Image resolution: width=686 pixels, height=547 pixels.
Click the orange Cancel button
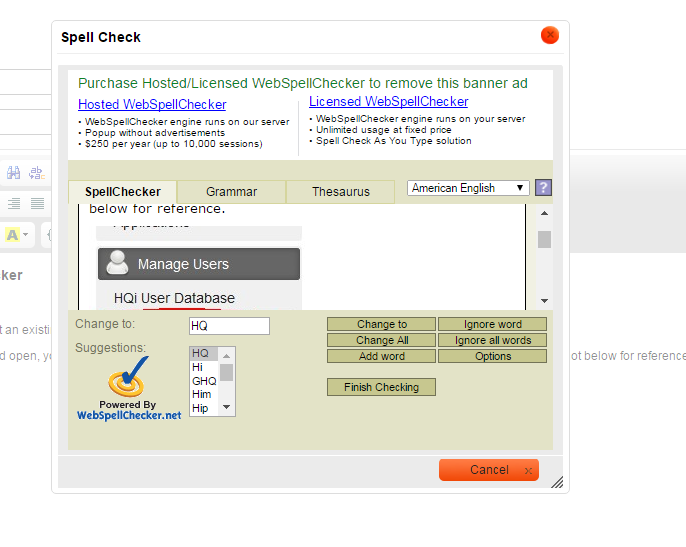pos(489,470)
